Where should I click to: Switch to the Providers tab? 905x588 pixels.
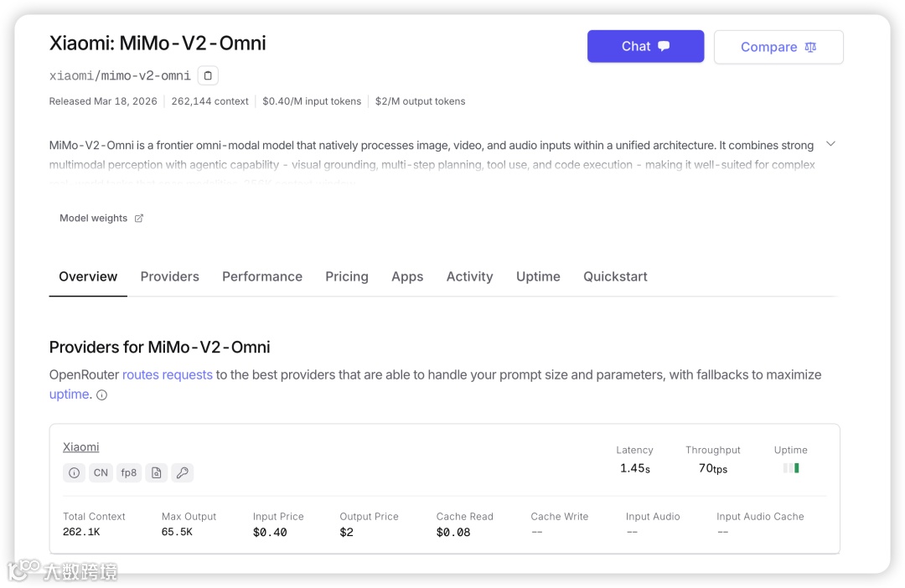click(x=169, y=276)
